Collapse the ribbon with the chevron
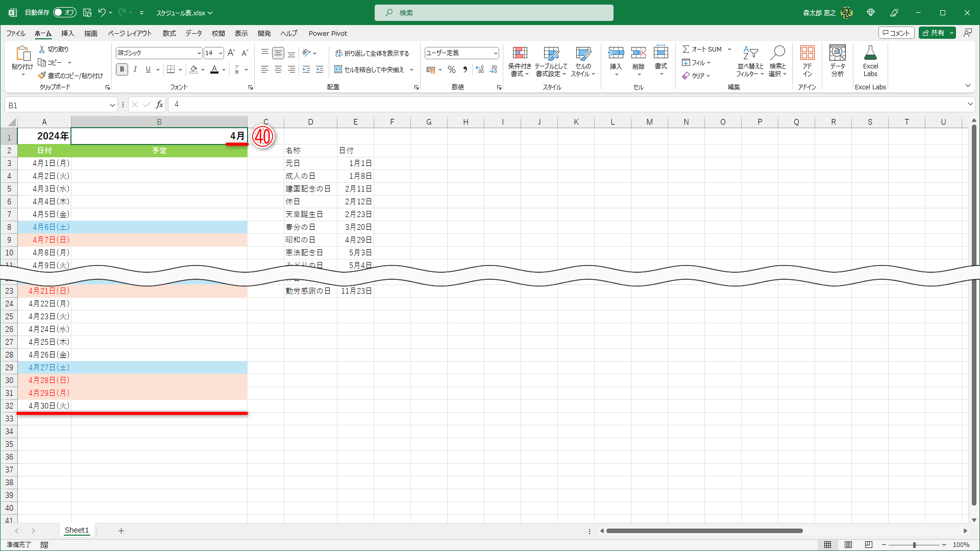980x551 pixels. pyautogui.click(x=968, y=85)
